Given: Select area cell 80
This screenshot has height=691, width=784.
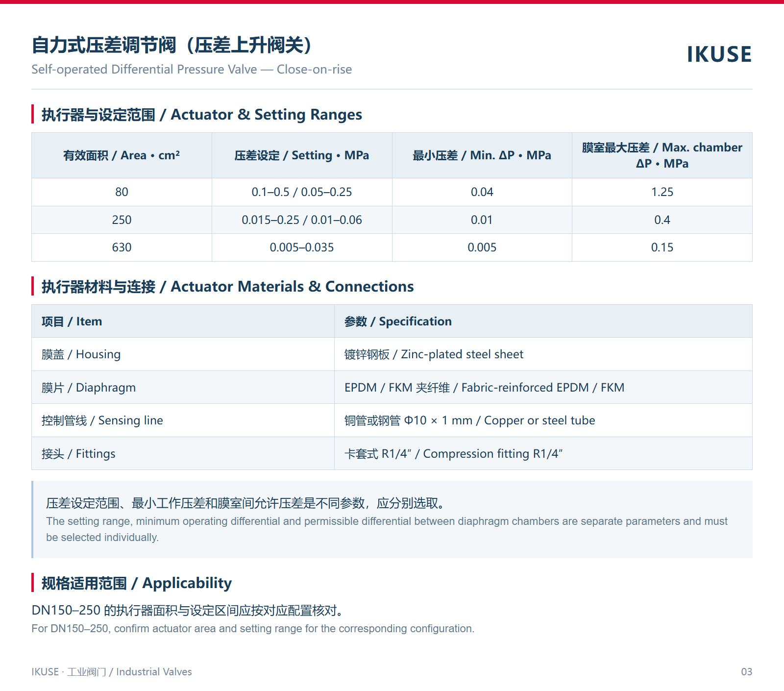Looking at the screenshot, I should 122,192.
